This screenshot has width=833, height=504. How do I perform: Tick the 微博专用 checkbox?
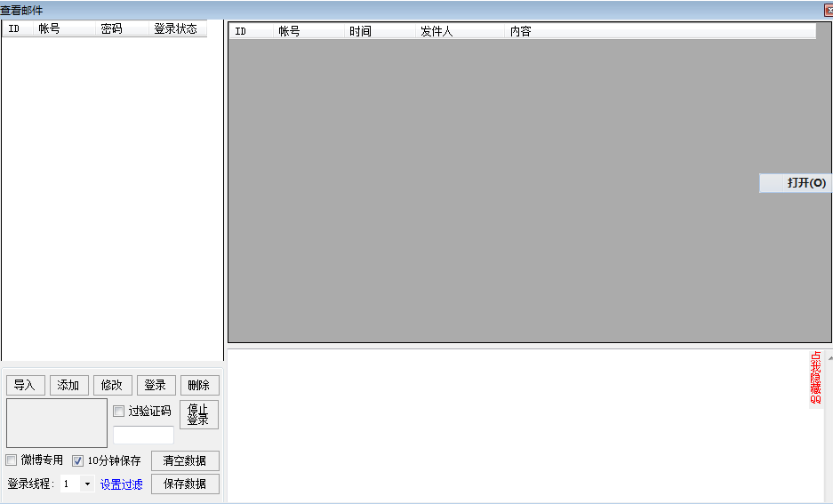[12, 460]
